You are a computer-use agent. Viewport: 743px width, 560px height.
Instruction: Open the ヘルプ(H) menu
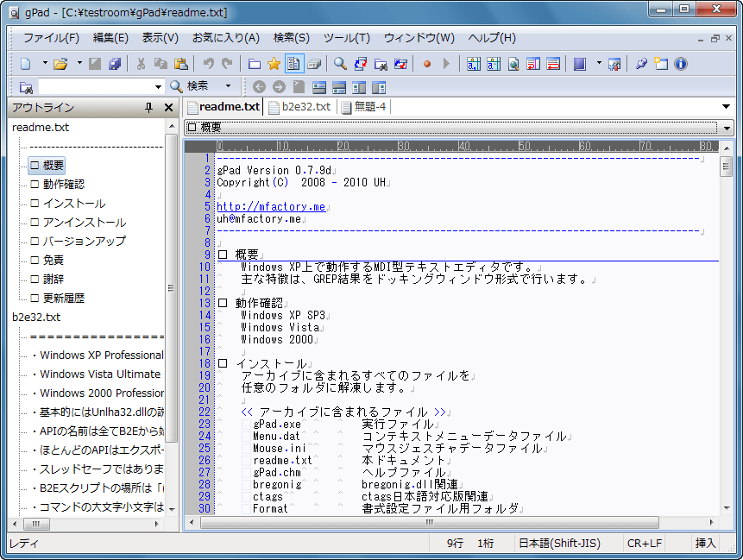click(x=492, y=38)
